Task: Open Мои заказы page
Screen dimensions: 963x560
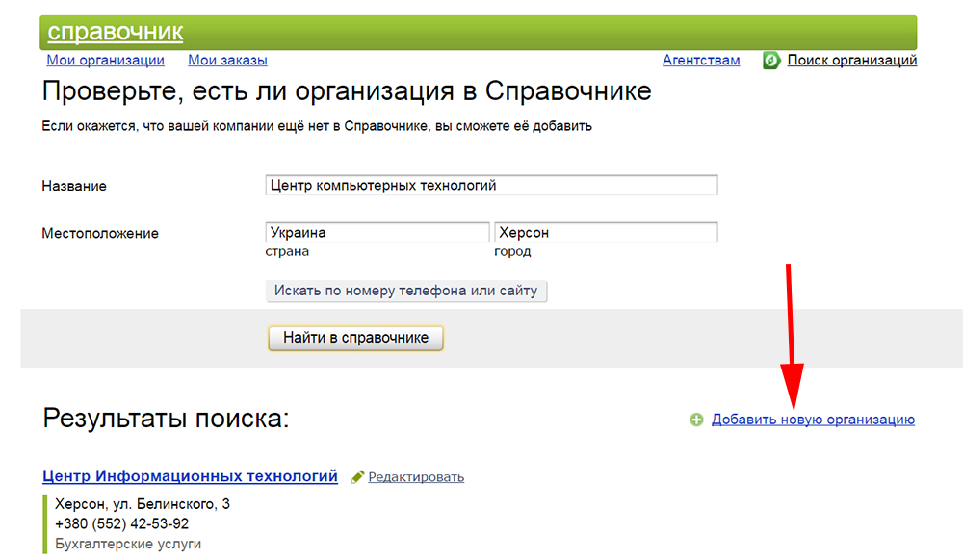Action: [x=227, y=61]
